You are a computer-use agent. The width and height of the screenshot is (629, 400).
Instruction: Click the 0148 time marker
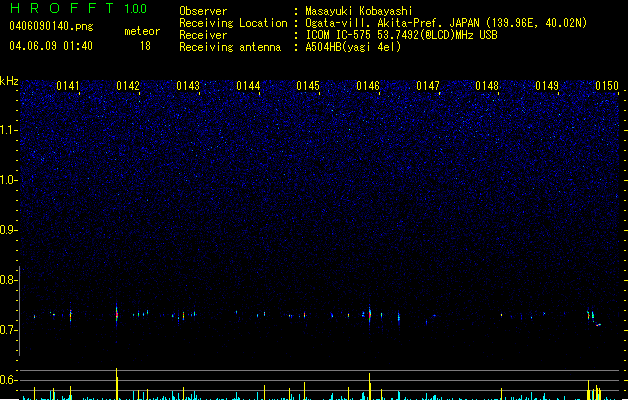tap(487, 86)
